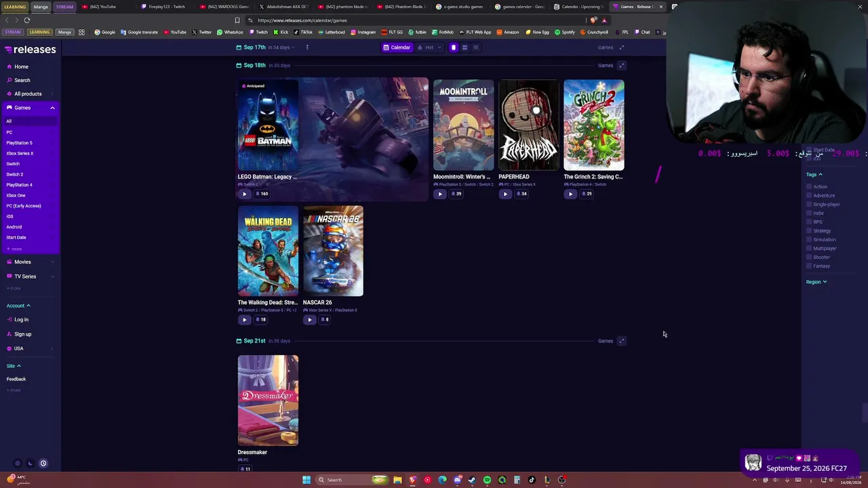Image resolution: width=868 pixels, height=488 pixels.
Task: Follow NASCAR 26 using the bell button
Action: [x=324, y=320]
